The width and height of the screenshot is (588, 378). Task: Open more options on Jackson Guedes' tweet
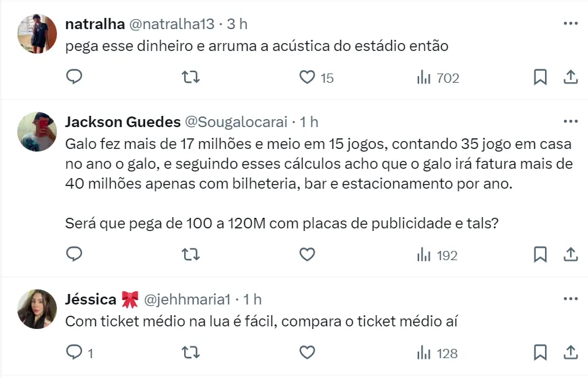click(x=570, y=122)
